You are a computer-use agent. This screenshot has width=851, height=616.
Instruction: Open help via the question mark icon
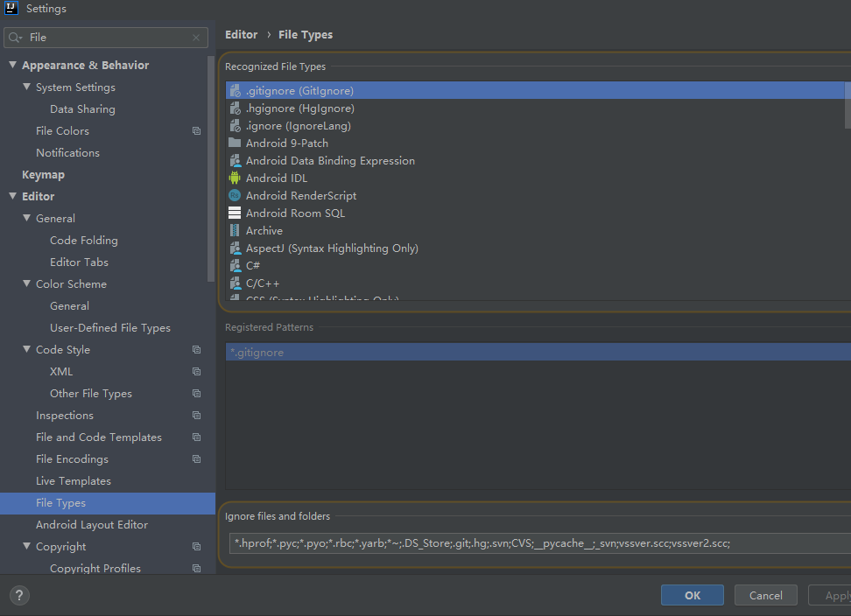[18, 596]
